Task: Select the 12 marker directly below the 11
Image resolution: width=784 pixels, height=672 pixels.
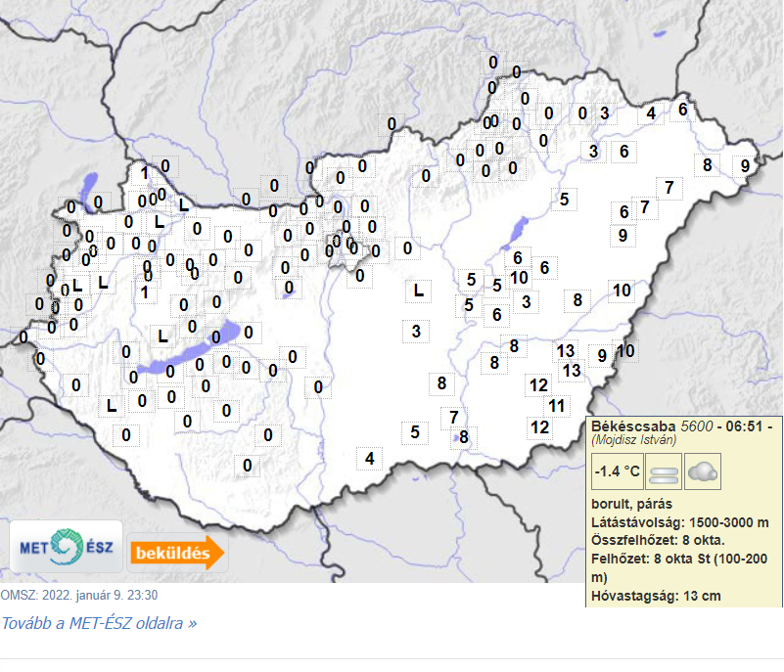Action: [x=539, y=426]
